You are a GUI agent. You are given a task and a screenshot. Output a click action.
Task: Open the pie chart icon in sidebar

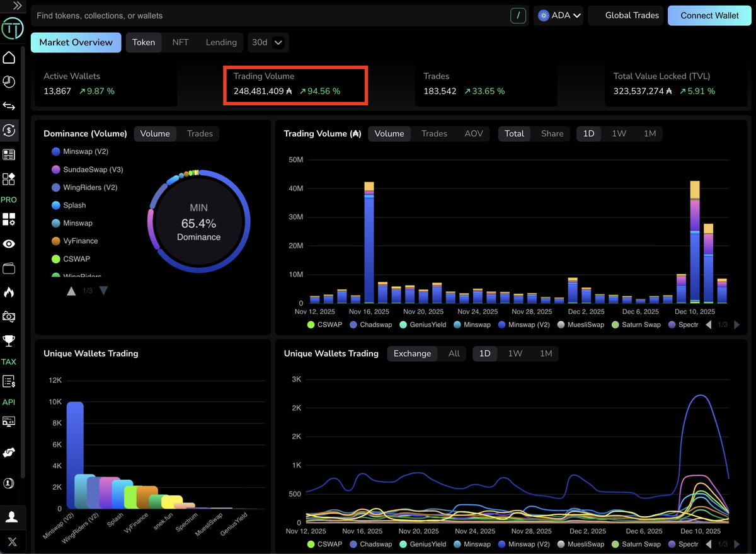click(x=9, y=82)
